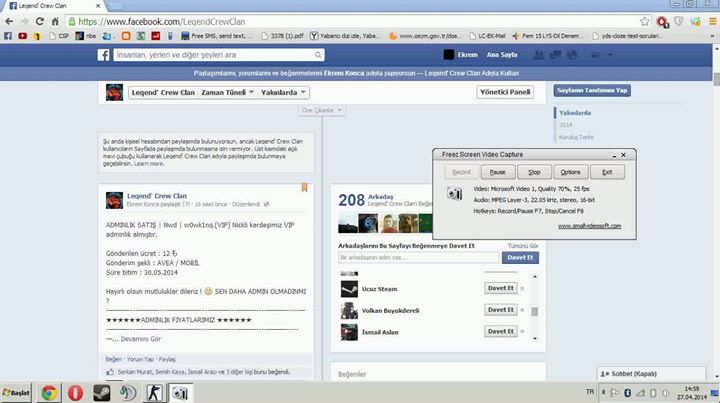Open Opera from the taskbar
The width and height of the screenshot is (720, 403).
click(x=75, y=393)
